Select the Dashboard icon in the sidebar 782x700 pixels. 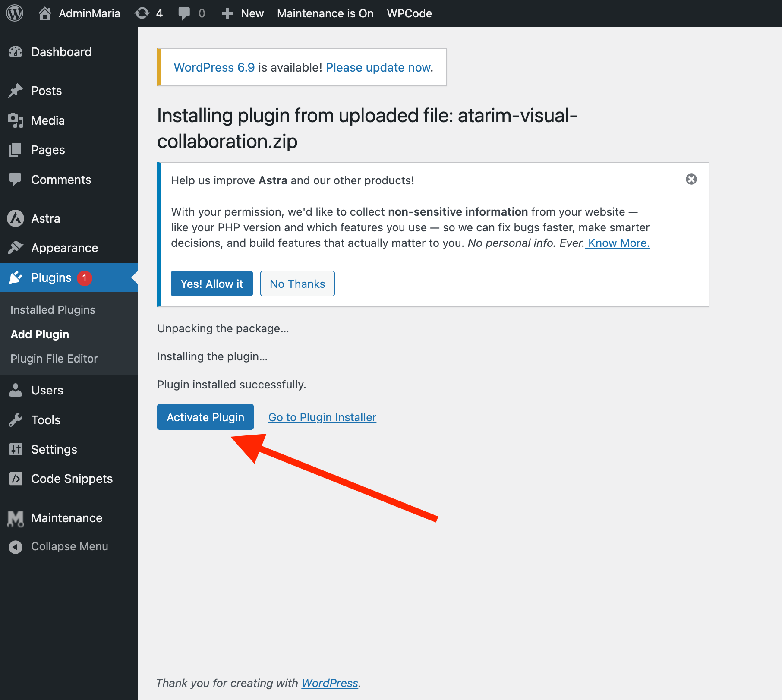click(x=16, y=52)
